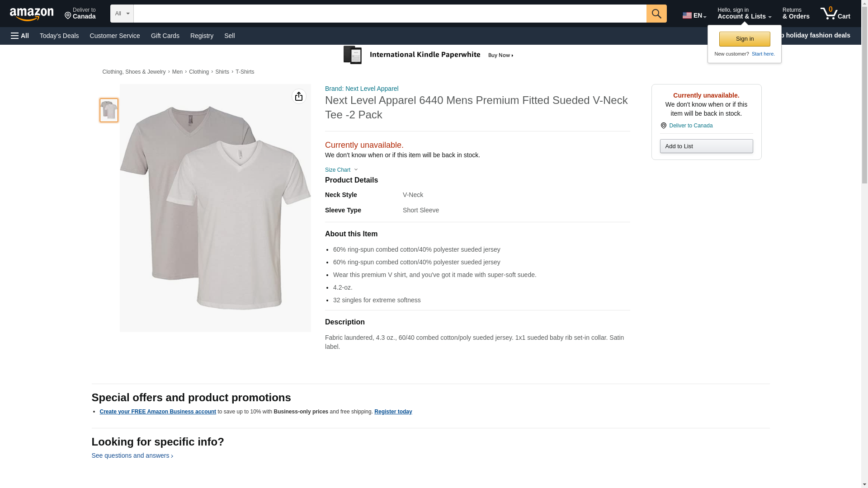Viewport: 868px width, 488px height.
Task: Click the Deliver to Canada location icon
Action: point(664,126)
